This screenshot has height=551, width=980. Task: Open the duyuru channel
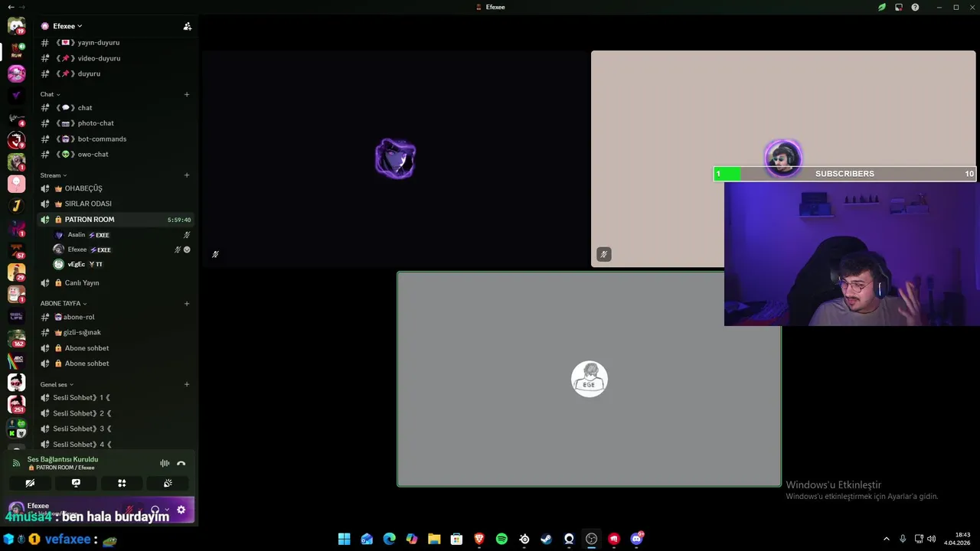(x=115, y=73)
